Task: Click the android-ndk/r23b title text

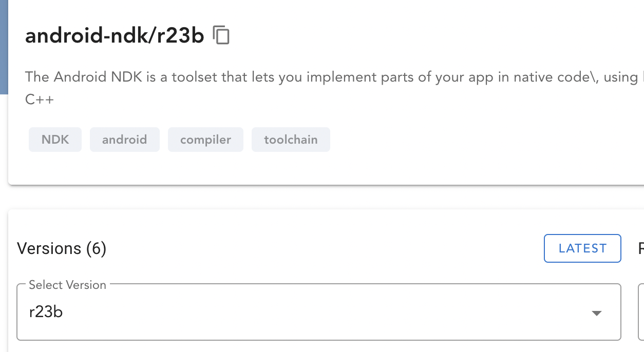Action: (x=114, y=35)
